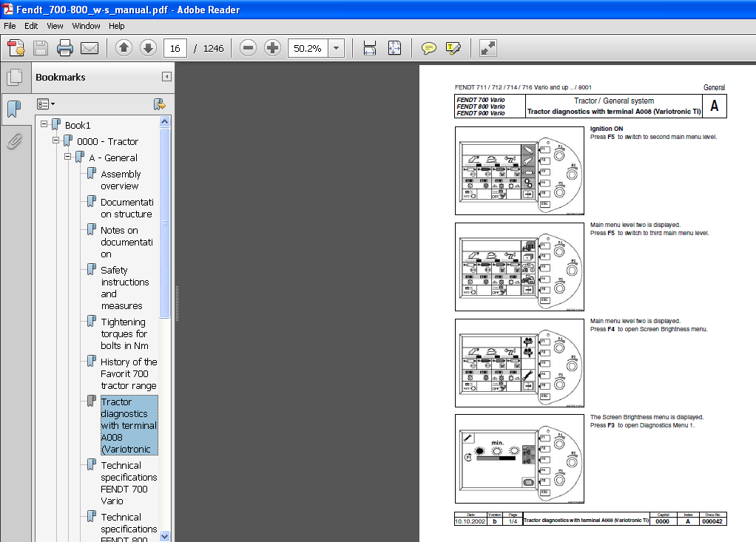Open the Attachments paperclip panel
Viewport: 756px width, 542px height.
pos(15,141)
